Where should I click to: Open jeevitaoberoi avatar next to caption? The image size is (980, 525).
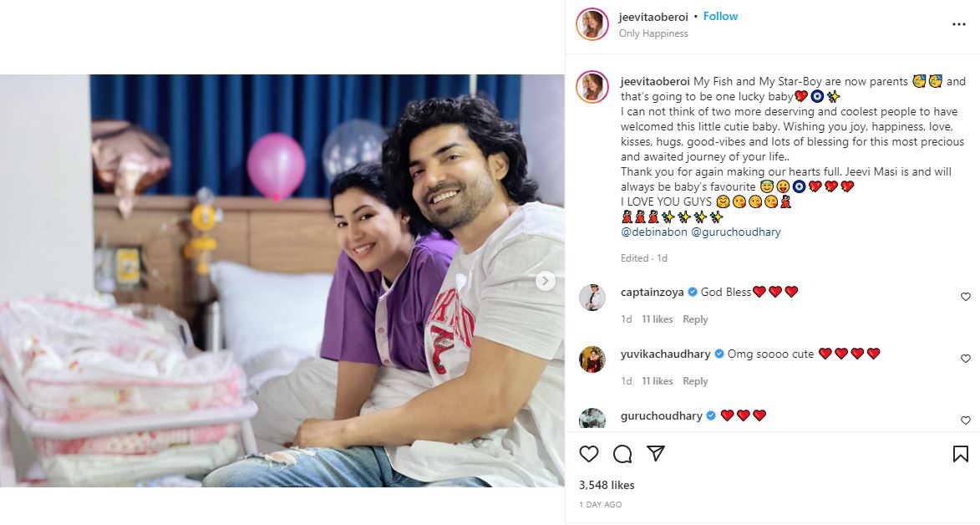click(592, 87)
